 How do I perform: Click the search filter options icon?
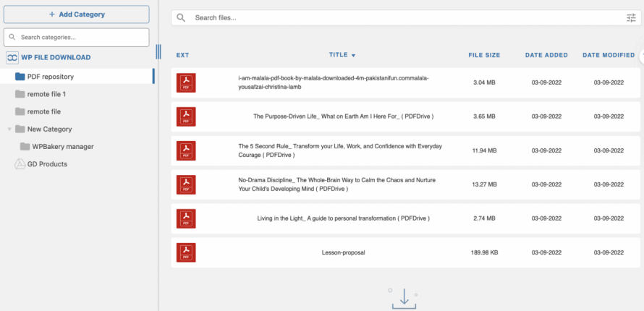click(x=631, y=18)
